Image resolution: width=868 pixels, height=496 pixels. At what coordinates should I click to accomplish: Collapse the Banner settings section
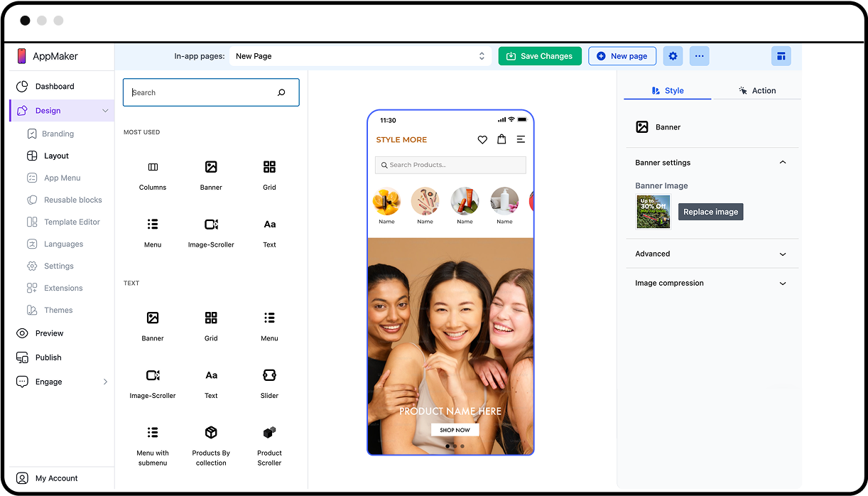coord(782,163)
